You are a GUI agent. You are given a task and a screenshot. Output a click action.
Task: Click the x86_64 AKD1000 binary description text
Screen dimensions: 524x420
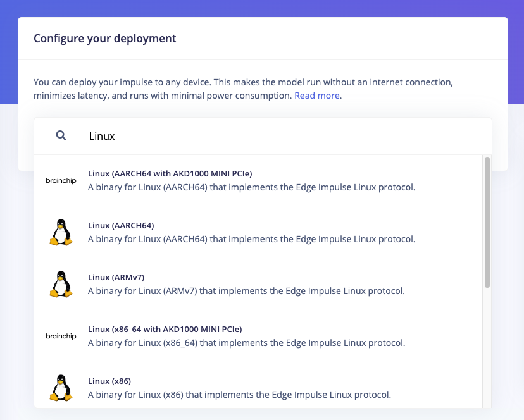(x=247, y=343)
